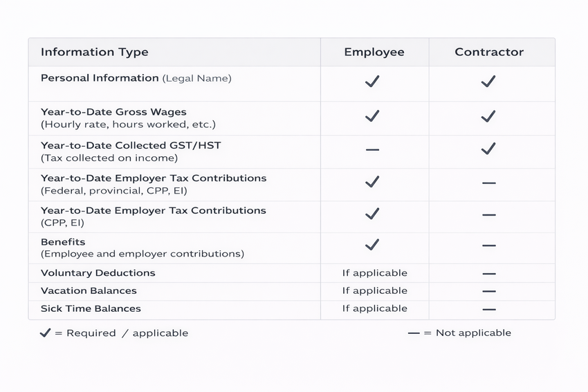Click the Voluntary Deductions row label
The image size is (588, 392).
98,273
